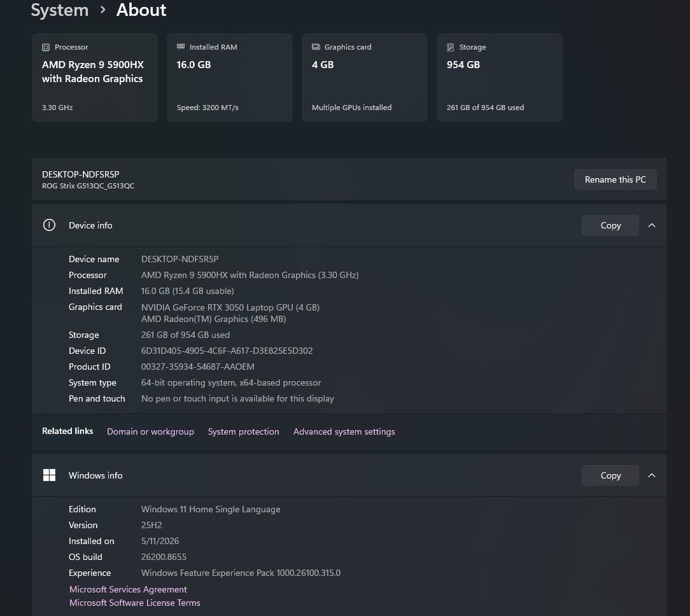Click the Device name value DESKTOP-NDFSR5P in list
Viewport: 690px width, 616px height.
click(180, 259)
